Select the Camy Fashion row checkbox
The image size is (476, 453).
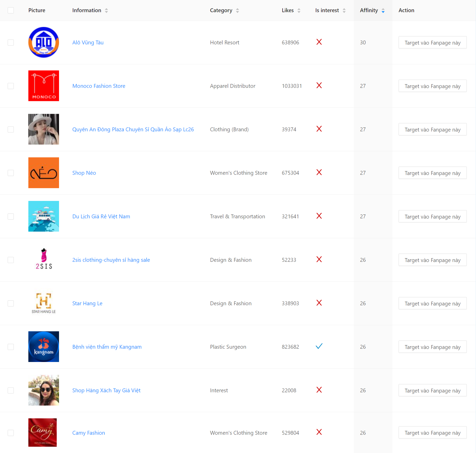11,433
